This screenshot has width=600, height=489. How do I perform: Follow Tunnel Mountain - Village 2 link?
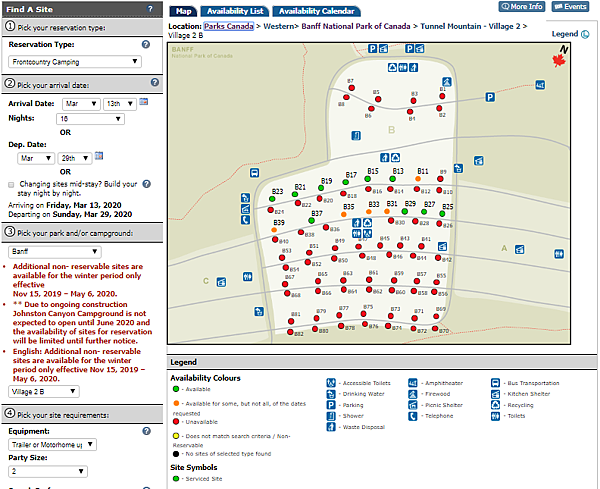click(470, 26)
